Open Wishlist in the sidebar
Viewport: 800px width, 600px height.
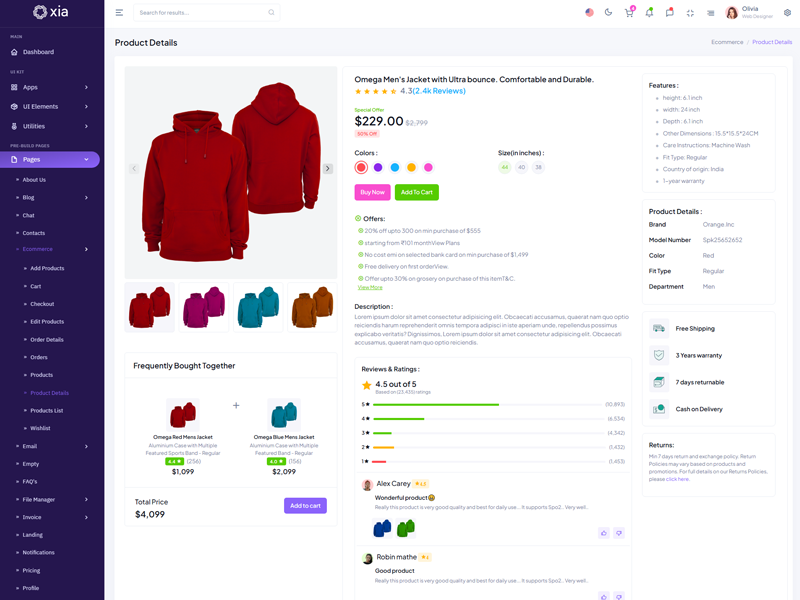pos(40,428)
